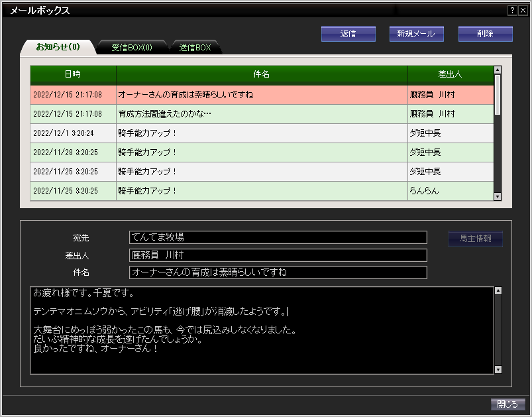Close the mailbox window with X icon
Screen dimensions: 532x417
(523, 11)
